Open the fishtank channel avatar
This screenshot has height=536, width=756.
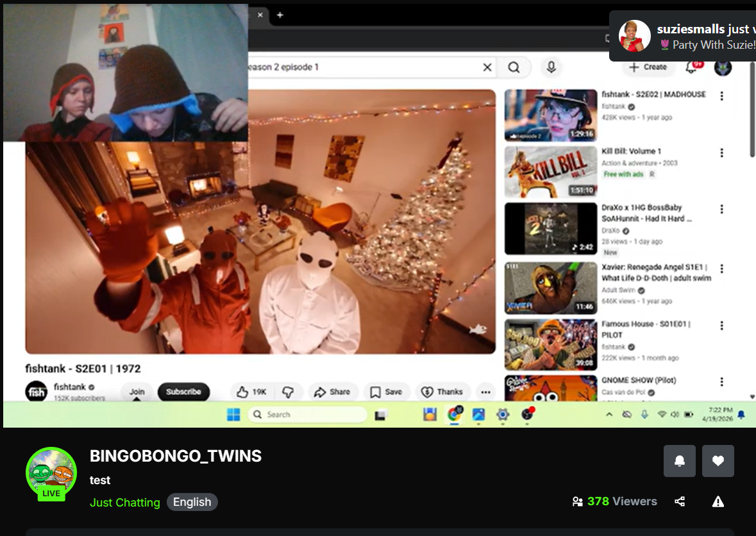click(x=36, y=391)
